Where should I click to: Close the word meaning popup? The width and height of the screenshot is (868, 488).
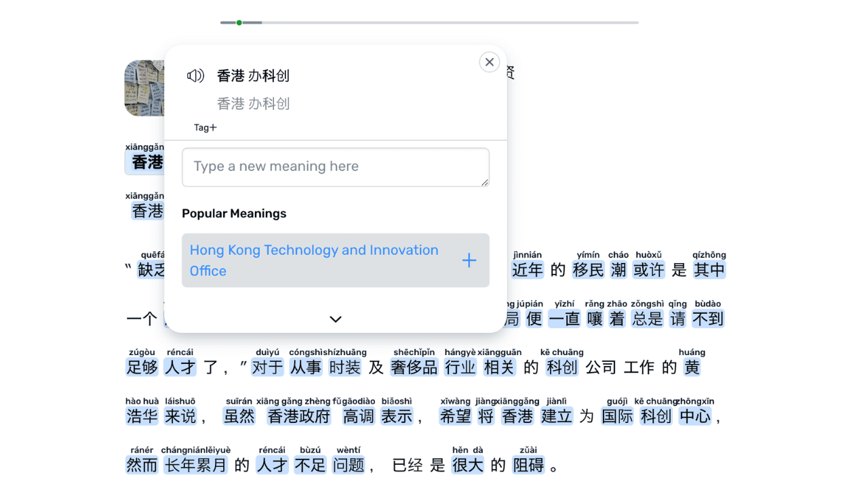[489, 62]
